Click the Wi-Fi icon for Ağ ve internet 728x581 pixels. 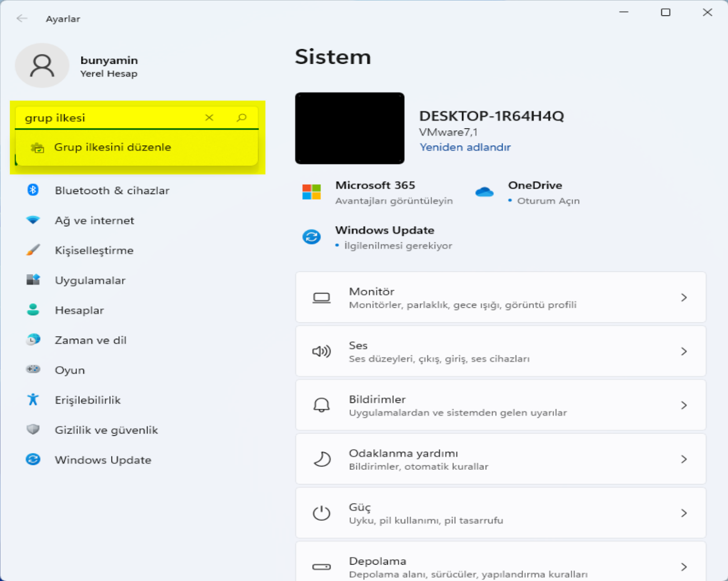[x=33, y=220]
